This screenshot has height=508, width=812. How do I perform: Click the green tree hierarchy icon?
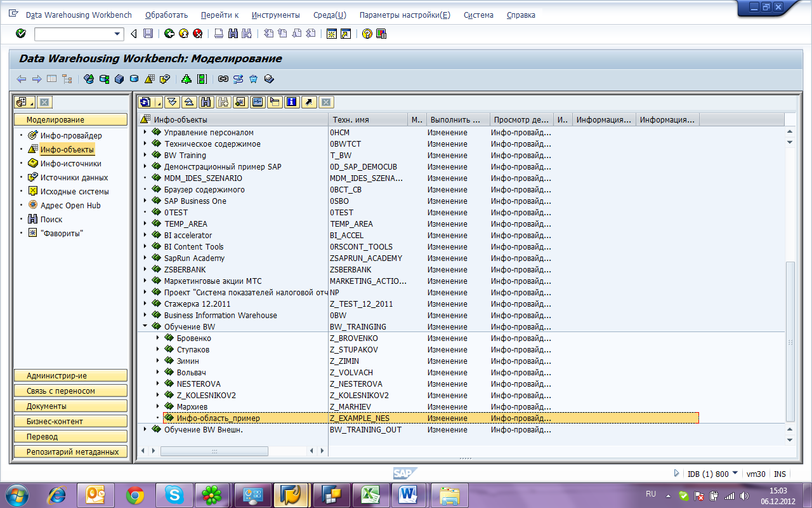pos(186,79)
